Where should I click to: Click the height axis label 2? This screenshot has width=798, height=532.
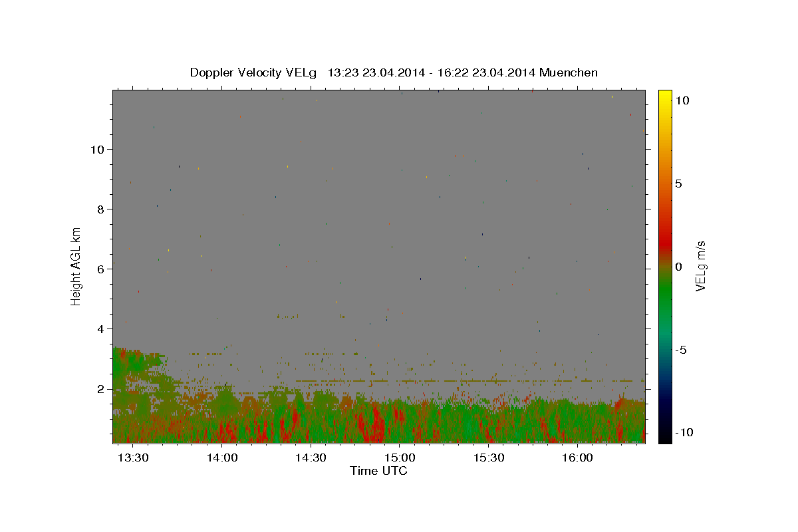[101, 389]
